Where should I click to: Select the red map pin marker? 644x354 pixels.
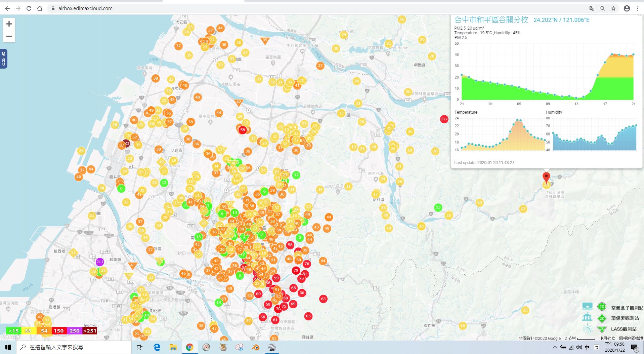pyautogui.click(x=547, y=177)
